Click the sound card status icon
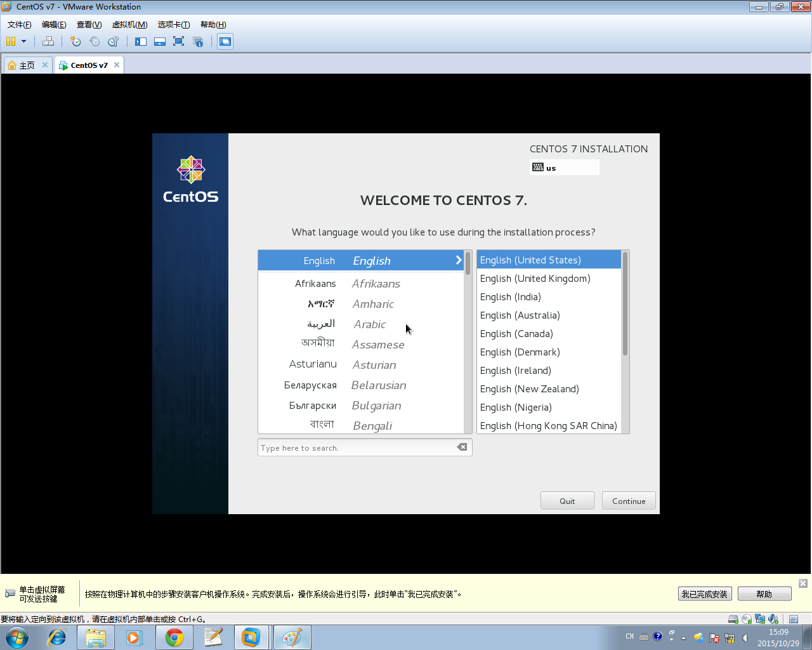This screenshot has width=812, height=650. click(773, 619)
